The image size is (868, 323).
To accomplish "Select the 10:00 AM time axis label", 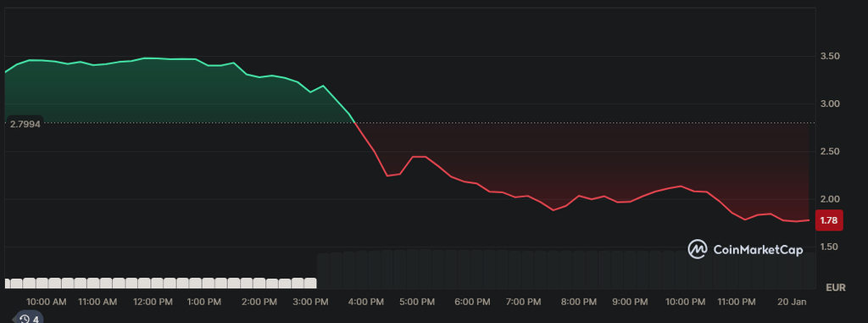I will 47,302.
